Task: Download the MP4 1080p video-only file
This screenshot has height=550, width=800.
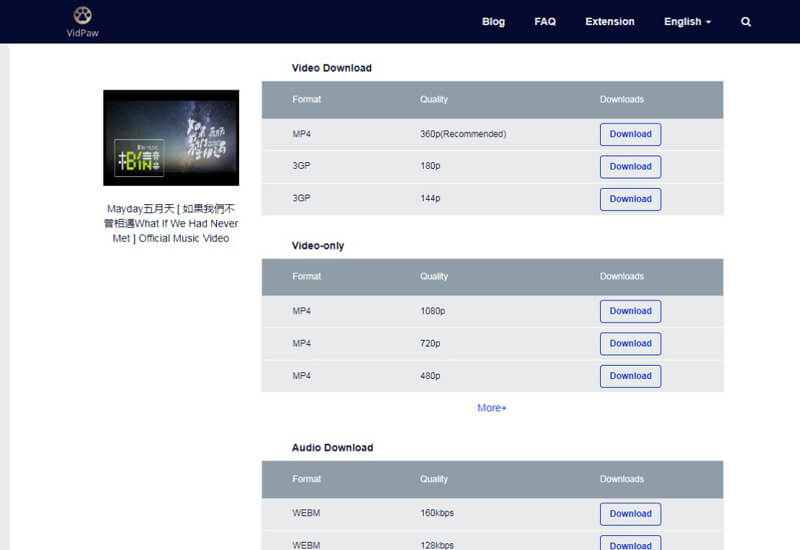Action: (631, 311)
